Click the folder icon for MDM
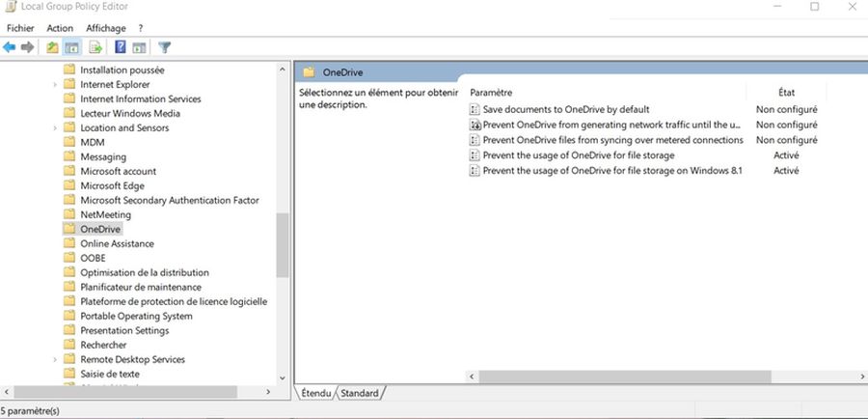This screenshot has height=419, width=868. click(x=69, y=142)
